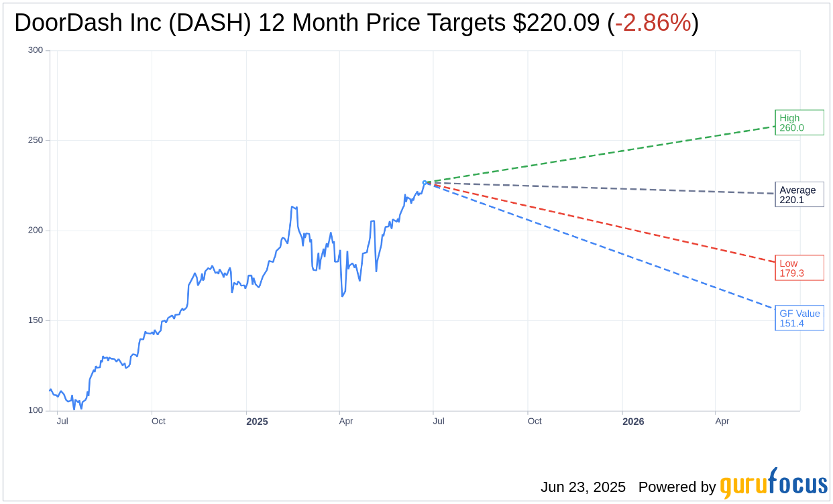
Task: Click the current price marker dot
Action: point(425,182)
